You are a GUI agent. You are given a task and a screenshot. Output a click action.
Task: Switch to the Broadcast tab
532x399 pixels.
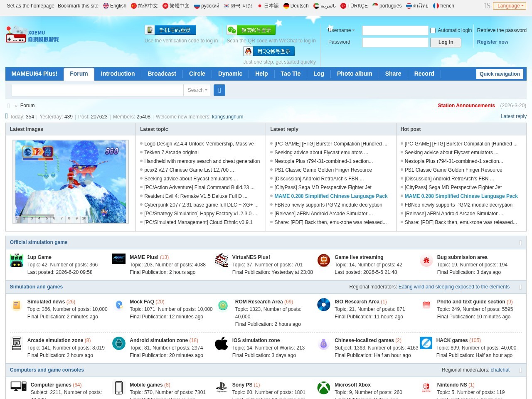[x=162, y=74]
